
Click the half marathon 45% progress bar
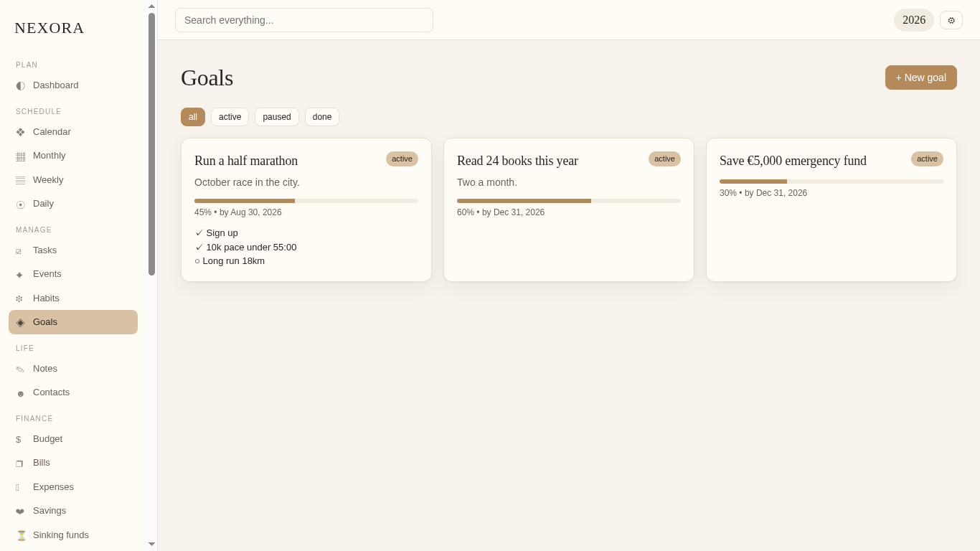[306, 201]
